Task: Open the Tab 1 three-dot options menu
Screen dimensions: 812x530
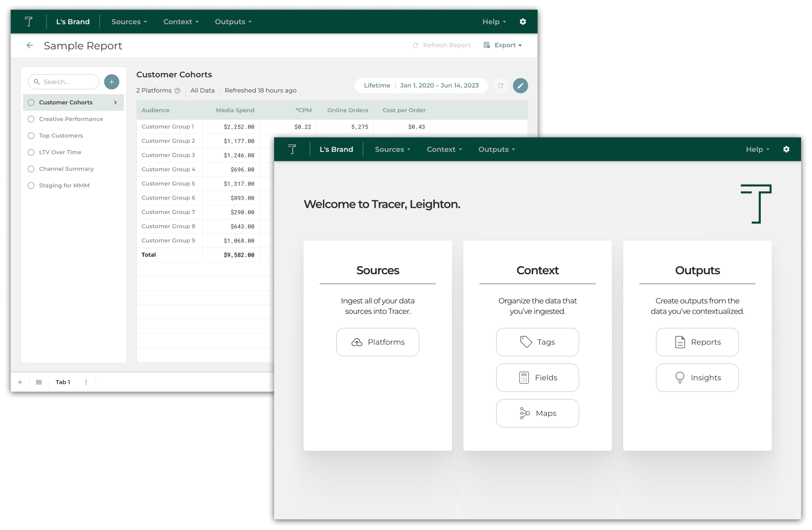Action: click(86, 382)
